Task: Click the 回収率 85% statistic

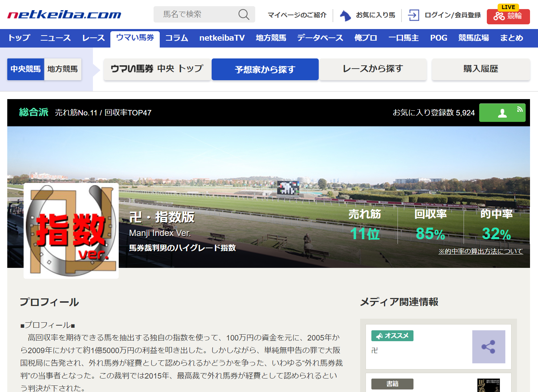Action: pos(431,225)
